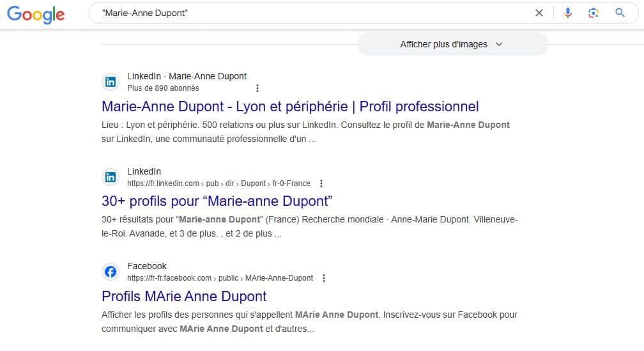Click the "Facebook" source name

point(147,266)
